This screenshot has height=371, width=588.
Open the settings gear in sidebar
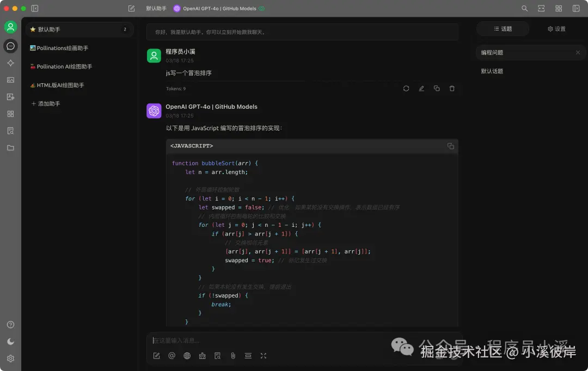coord(10,358)
